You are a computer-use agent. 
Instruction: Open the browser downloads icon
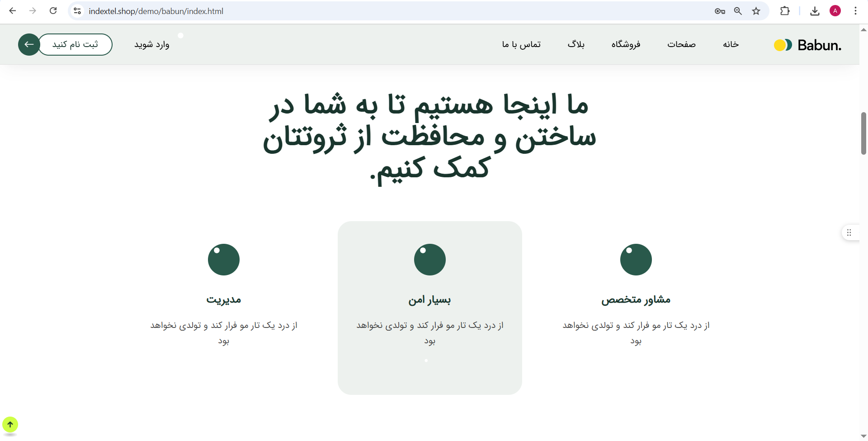[x=815, y=11]
